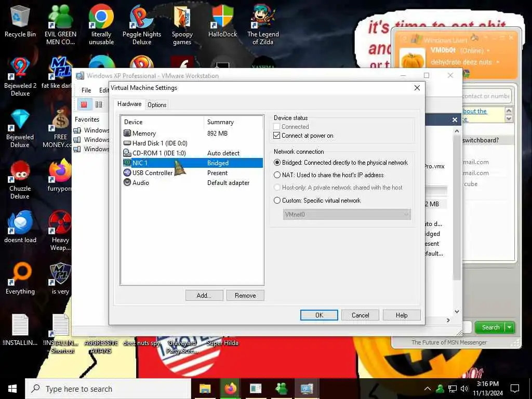
Task: Open Chuzzle Deluxe desktop icon
Action: [x=20, y=180]
